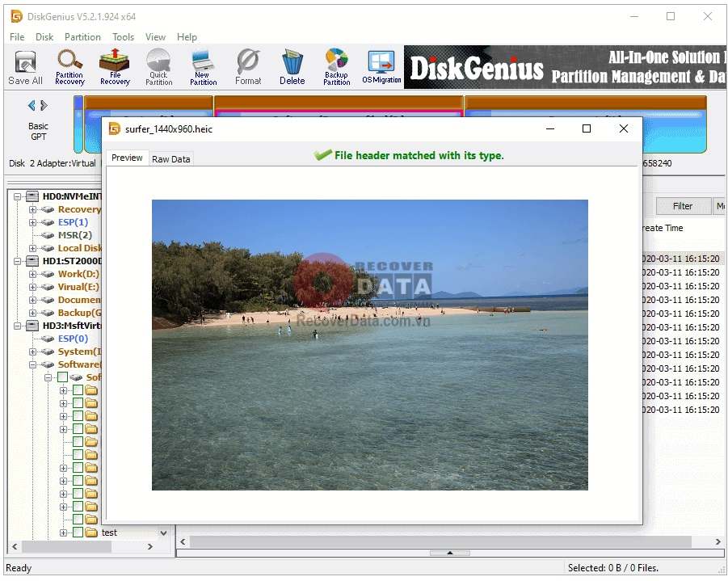Create a New Partition from toolbar
This screenshot has height=581, width=728.
click(203, 68)
